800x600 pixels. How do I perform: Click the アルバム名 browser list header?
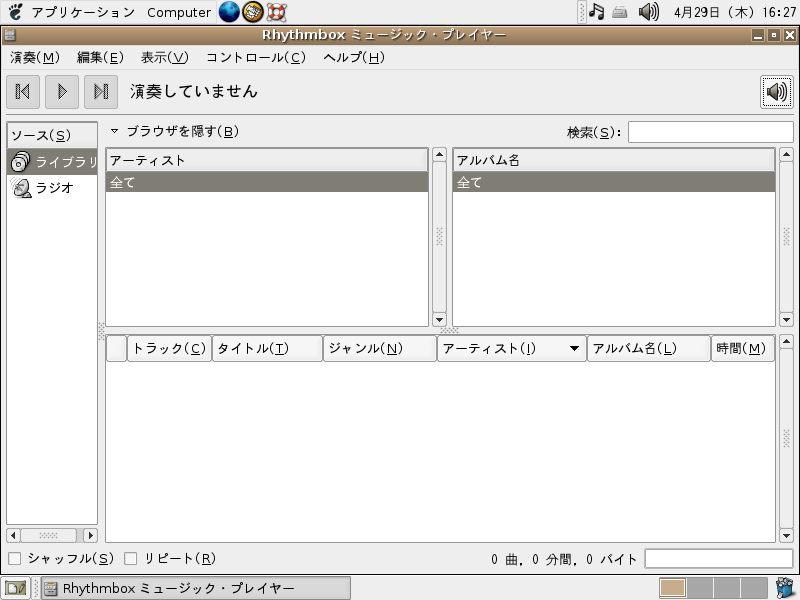(614, 160)
